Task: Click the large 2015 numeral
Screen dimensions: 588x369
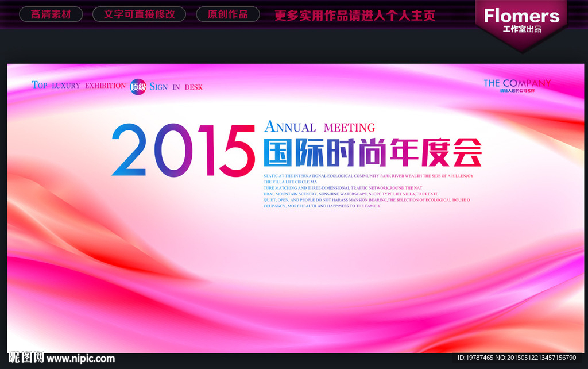Action: click(x=183, y=151)
